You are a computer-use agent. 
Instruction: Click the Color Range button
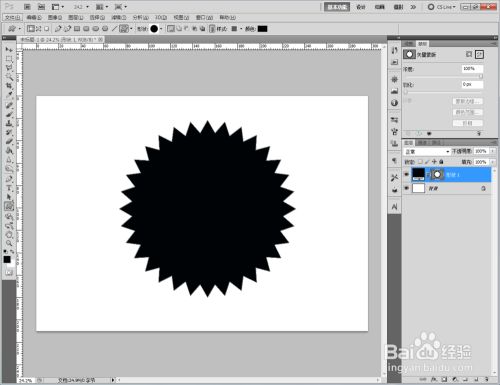(468, 112)
